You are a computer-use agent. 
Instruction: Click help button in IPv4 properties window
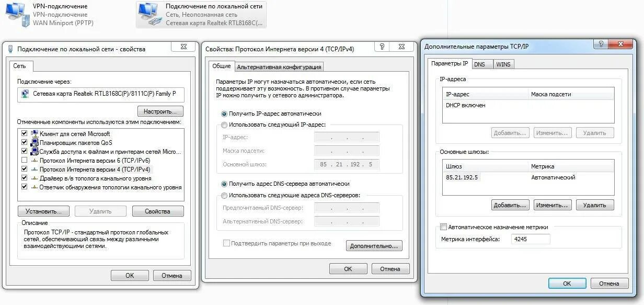coord(382,47)
